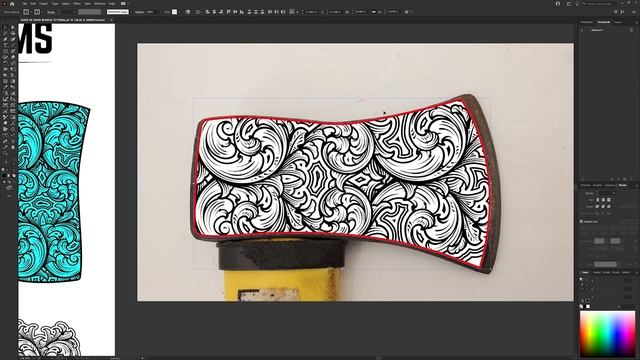
Task: Open the Window menu
Action: pos(100,4)
